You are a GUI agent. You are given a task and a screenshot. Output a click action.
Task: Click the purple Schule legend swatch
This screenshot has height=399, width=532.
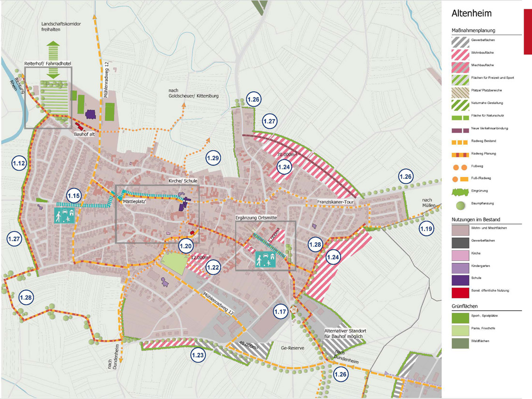tap(460, 280)
